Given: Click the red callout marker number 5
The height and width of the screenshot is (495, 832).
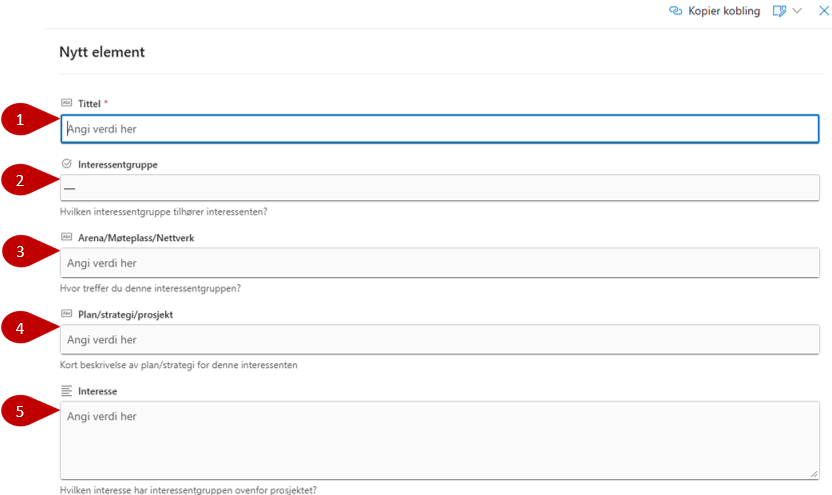Looking at the screenshot, I should [20, 408].
